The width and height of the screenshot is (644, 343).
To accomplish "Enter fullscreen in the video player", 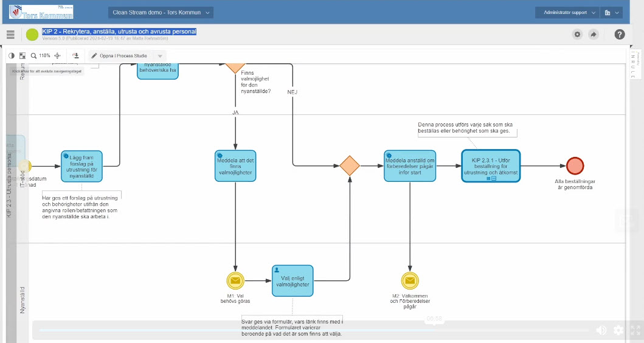I will pos(635,330).
